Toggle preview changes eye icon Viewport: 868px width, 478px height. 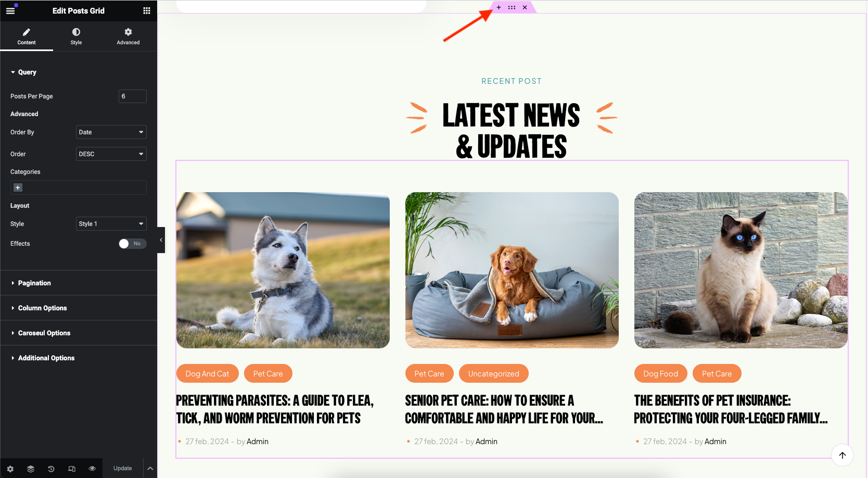point(92,469)
